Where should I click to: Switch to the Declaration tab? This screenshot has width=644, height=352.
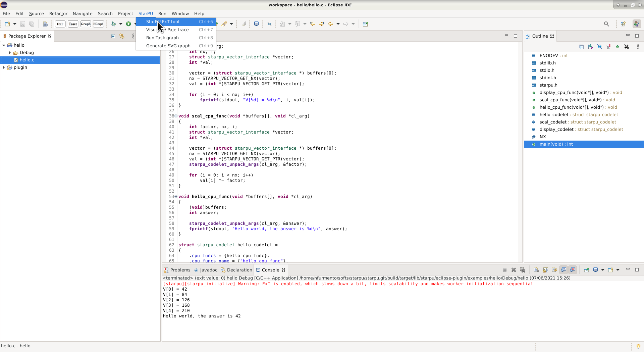coord(236,270)
